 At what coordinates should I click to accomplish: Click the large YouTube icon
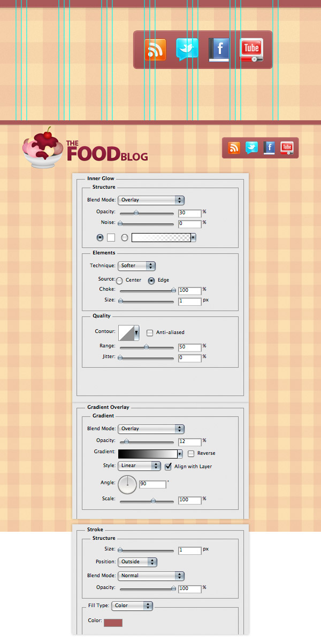tap(251, 50)
